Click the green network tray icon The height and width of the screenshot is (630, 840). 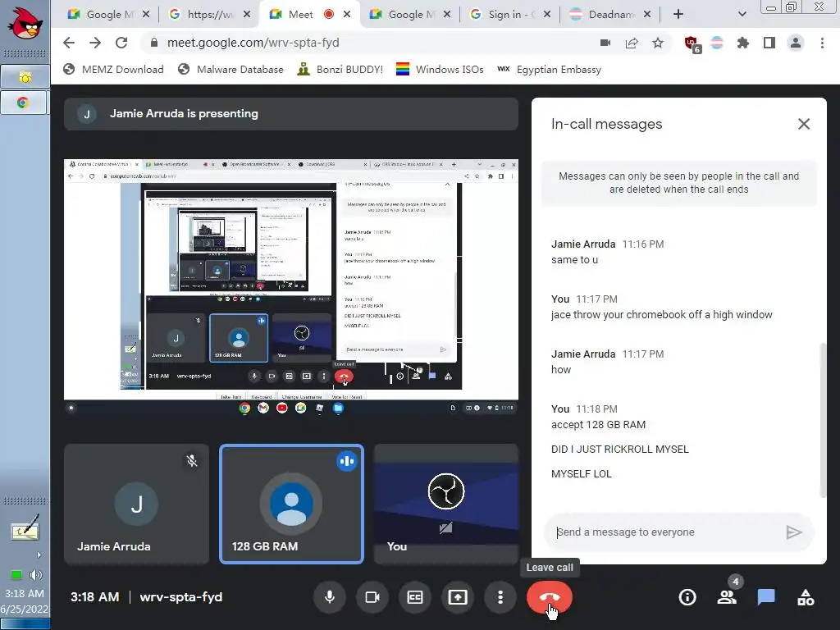click(x=16, y=575)
